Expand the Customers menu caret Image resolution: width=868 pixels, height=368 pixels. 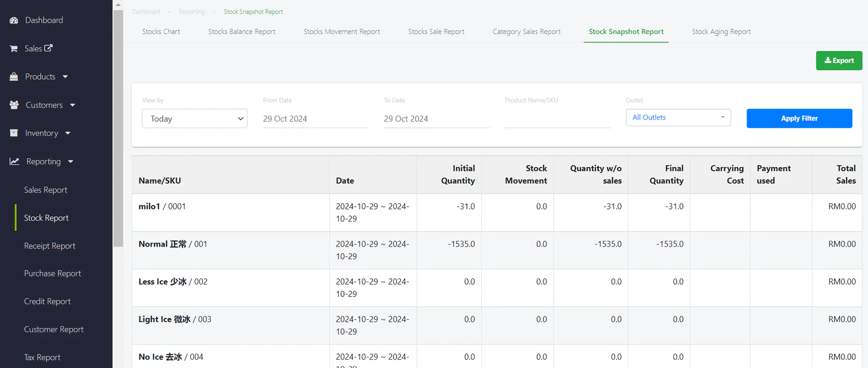point(72,105)
